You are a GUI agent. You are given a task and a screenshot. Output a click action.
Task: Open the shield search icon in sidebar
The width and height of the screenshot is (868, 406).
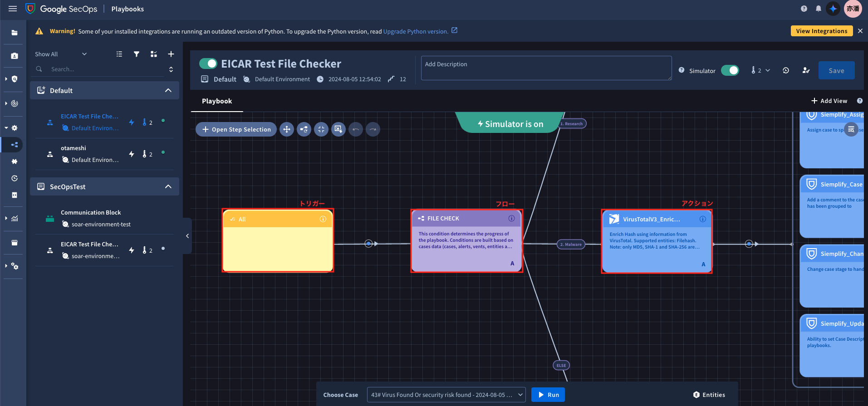15,79
